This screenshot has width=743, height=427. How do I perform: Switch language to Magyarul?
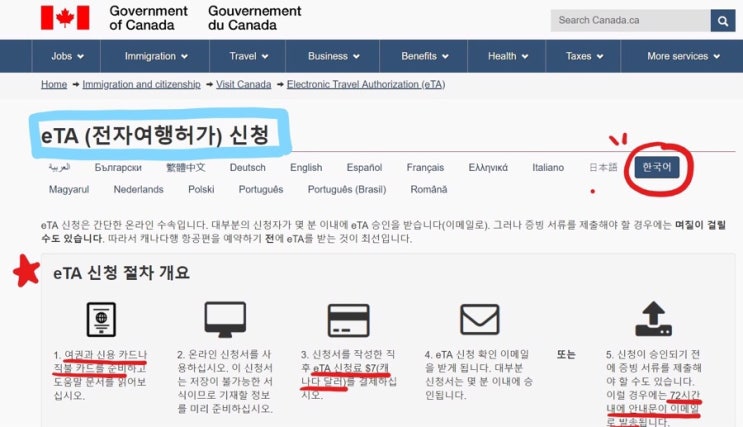69,190
